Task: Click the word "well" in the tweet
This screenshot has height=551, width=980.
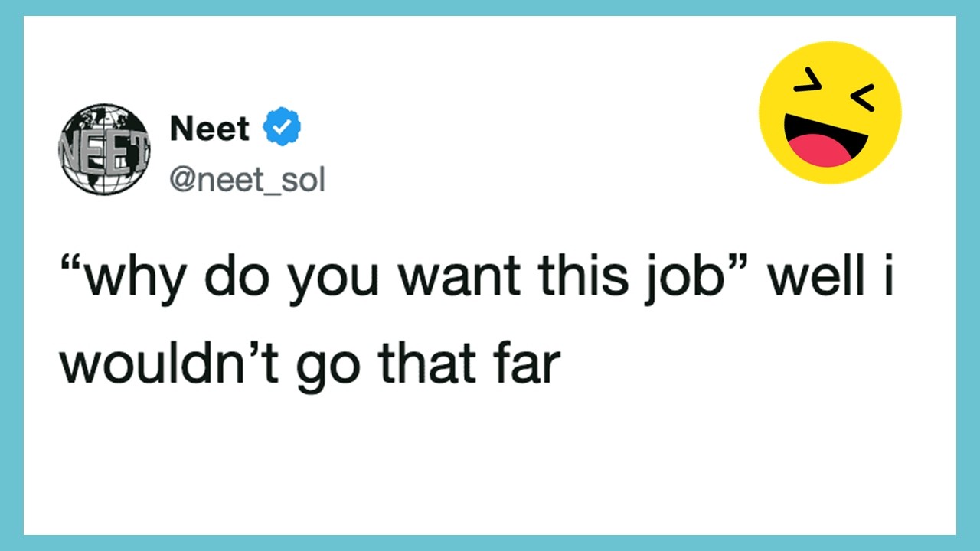Action: [812, 277]
